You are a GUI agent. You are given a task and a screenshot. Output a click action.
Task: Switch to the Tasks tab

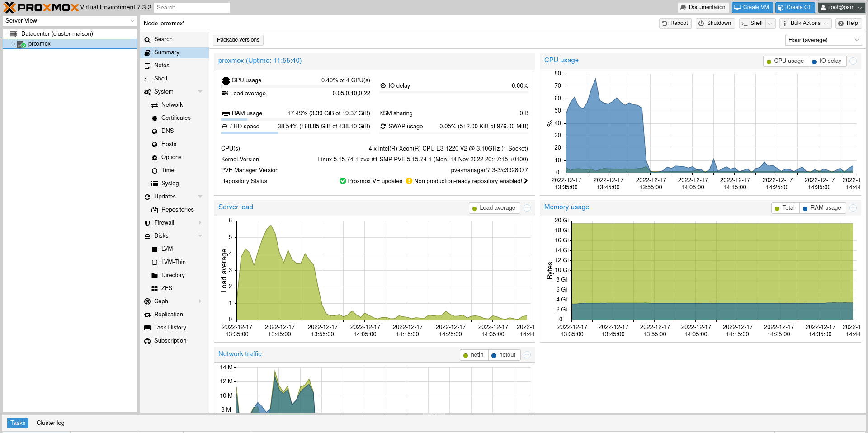pyautogui.click(x=18, y=423)
